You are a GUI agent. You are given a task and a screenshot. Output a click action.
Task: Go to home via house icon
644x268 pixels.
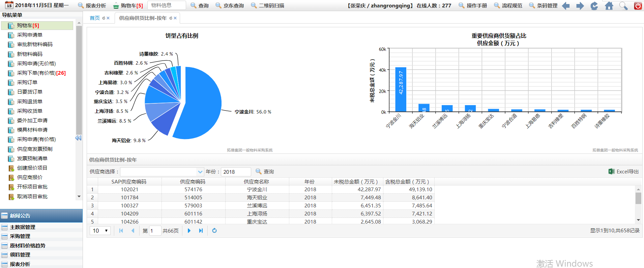609,6
